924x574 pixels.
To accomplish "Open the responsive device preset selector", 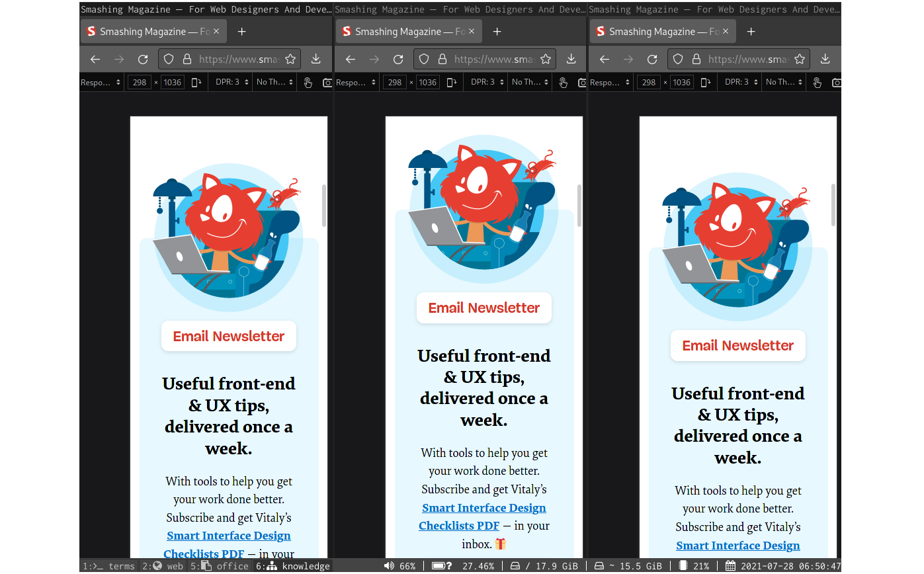I will tap(99, 83).
